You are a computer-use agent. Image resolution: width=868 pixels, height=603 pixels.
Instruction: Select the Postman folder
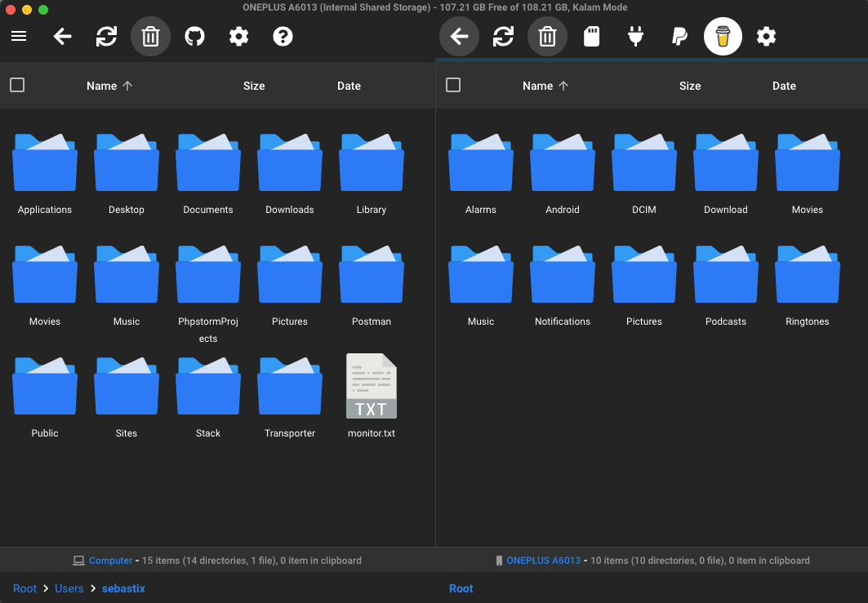(x=372, y=286)
